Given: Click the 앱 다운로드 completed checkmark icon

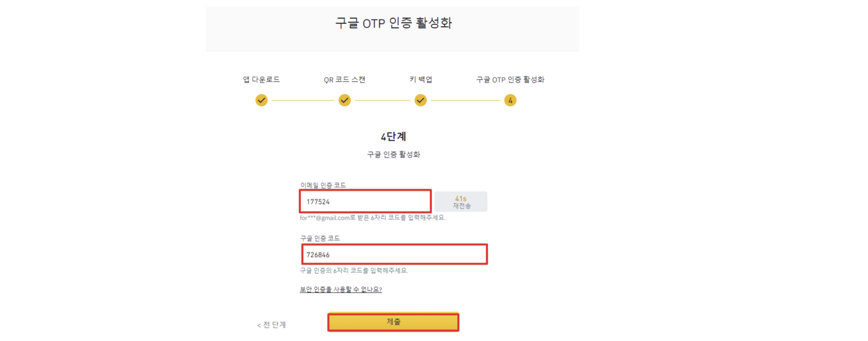Looking at the screenshot, I should pyautogui.click(x=261, y=100).
